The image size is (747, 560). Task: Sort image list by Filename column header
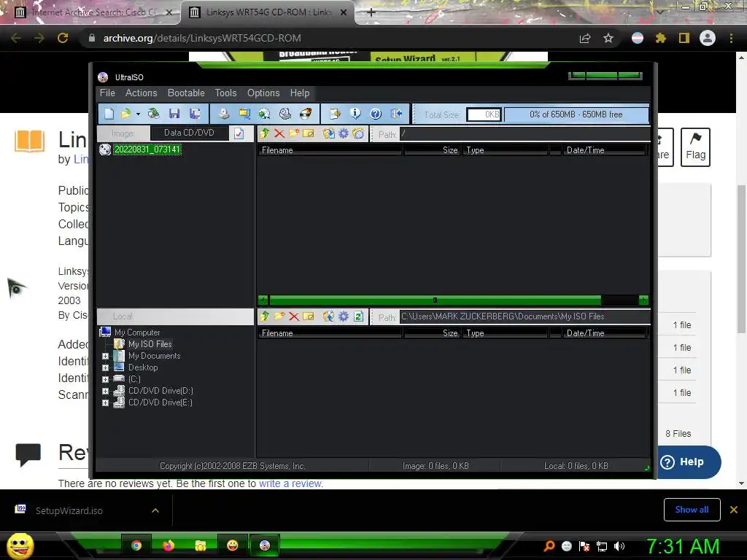click(330, 150)
